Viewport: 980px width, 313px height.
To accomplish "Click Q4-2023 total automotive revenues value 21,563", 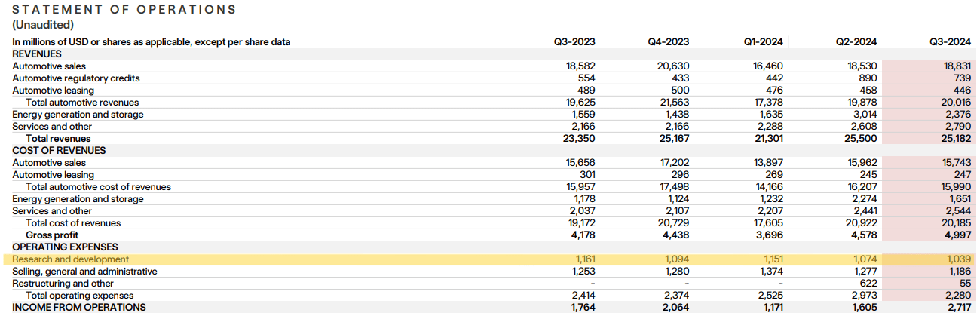I will tap(674, 103).
